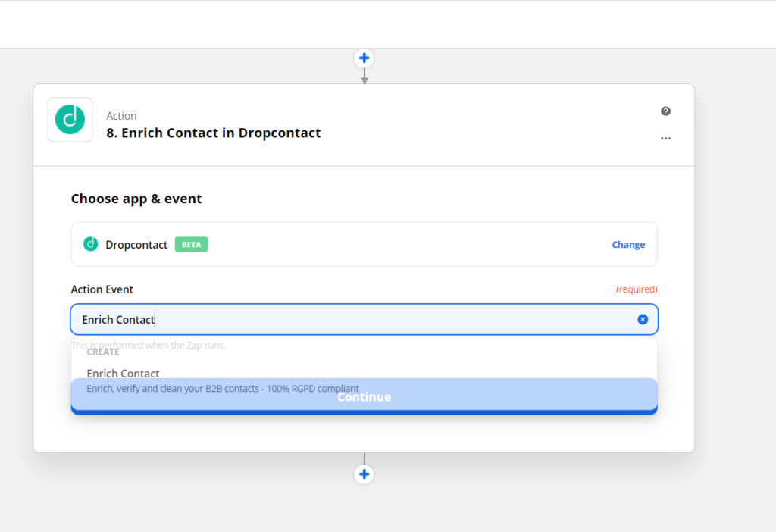
Task: Click the Dropcontact app name text
Action: tap(136, 245)
